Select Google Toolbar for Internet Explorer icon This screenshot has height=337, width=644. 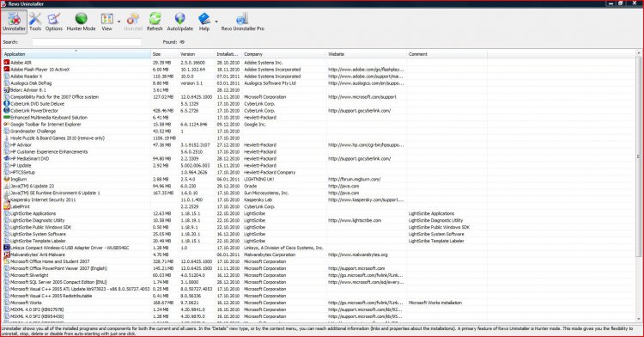click(x=7, y=124)
